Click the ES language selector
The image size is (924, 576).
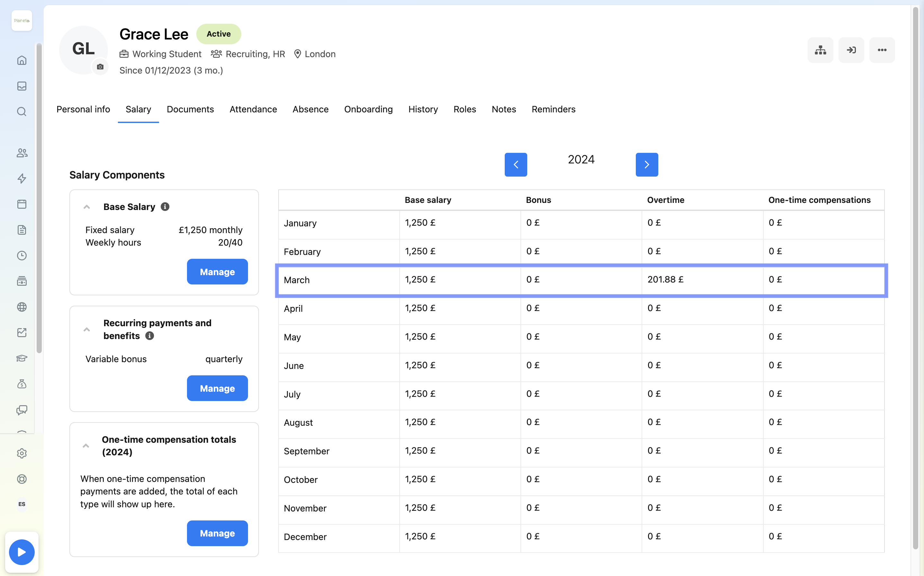(x=22, y=504)
